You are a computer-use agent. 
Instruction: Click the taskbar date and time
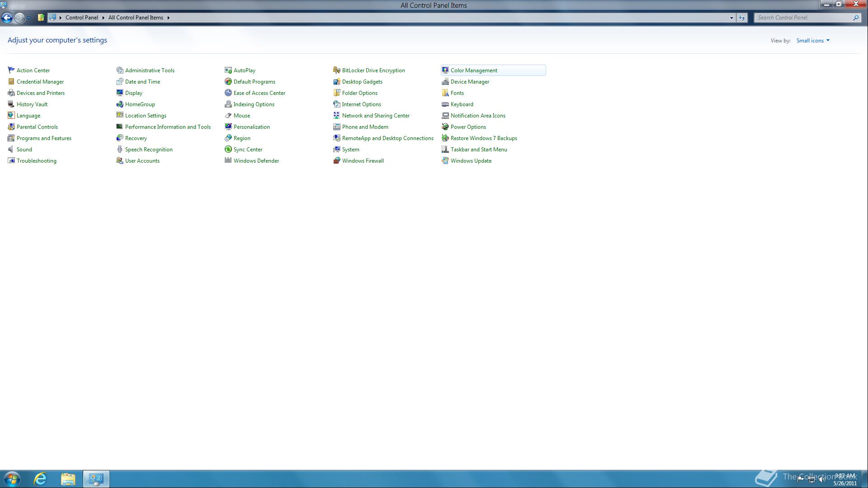pyautogui.click(x=845, y=479)
